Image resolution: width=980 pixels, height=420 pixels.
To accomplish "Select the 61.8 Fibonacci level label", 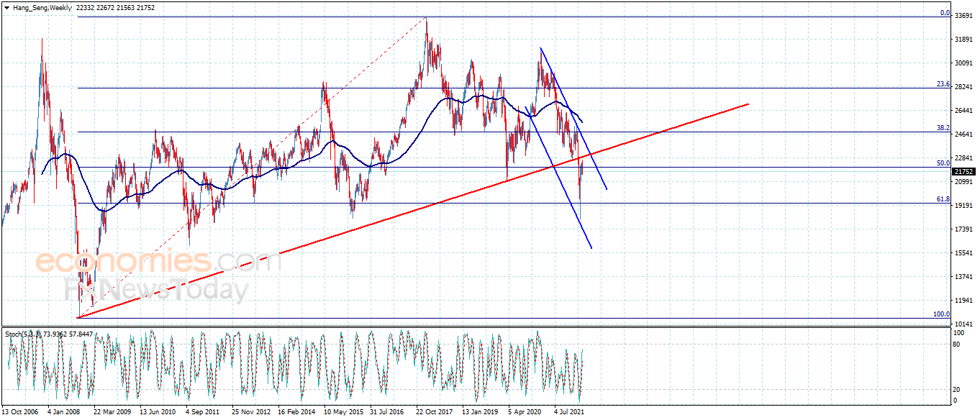I will 943,199.
